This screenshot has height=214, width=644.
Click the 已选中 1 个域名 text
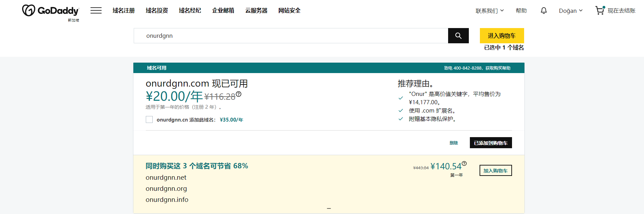pyautogui.click(x=504, y=48)
